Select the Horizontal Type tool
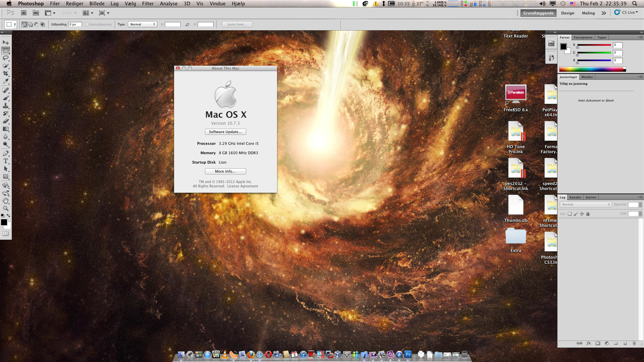This screenshot has width=644, height=362. pos(6,161)
